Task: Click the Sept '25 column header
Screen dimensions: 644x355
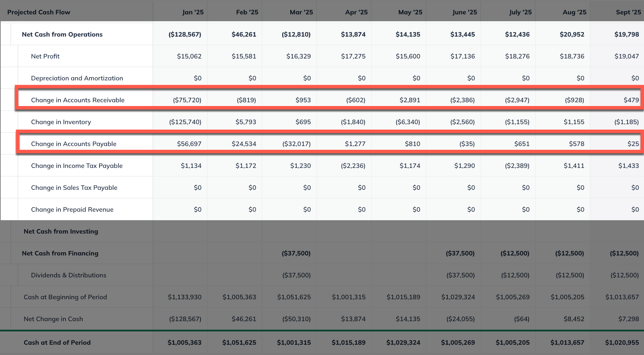Action: tap(628, 12)
